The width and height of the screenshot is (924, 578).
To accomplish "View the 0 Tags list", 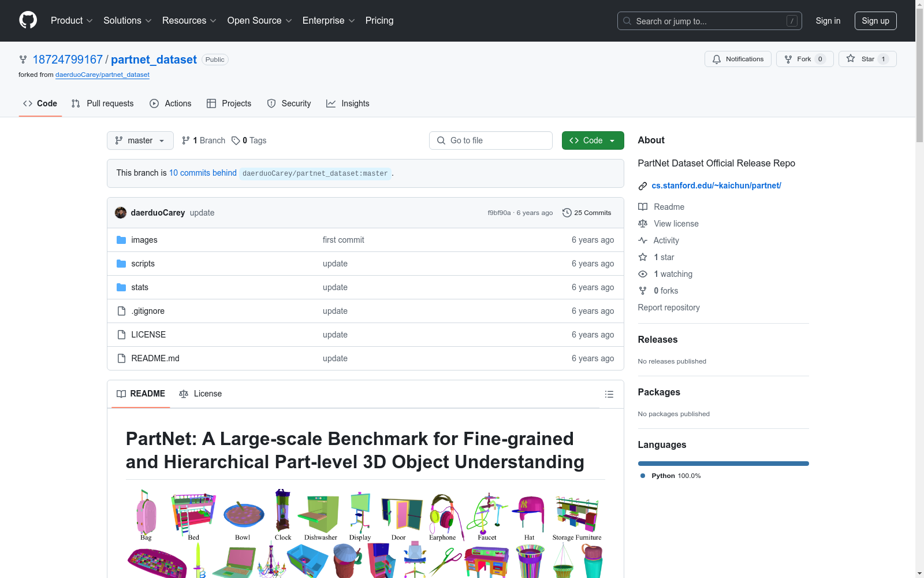I will (249, 140).
